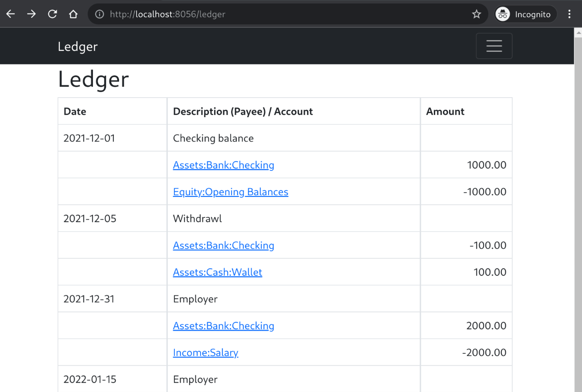Open Assets:Bank:Checking under Checking balance
582x392 pixels.
223,165
